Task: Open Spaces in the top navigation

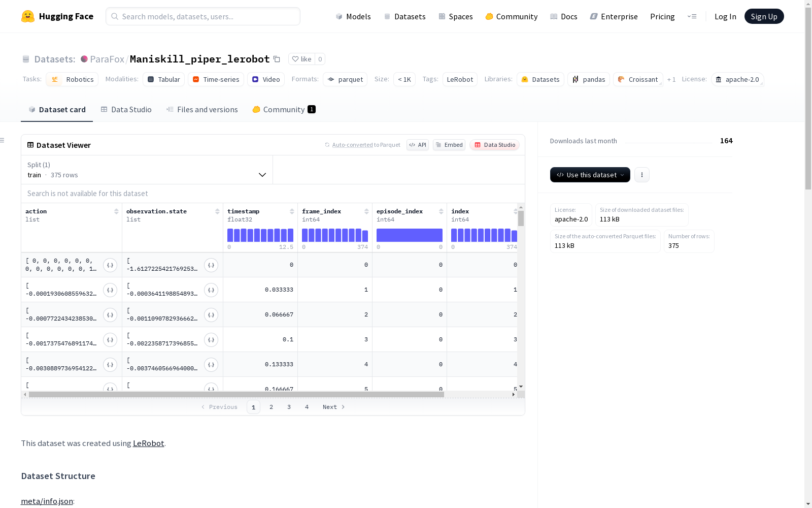Action: pyautogui.click(x=456, y=16)
